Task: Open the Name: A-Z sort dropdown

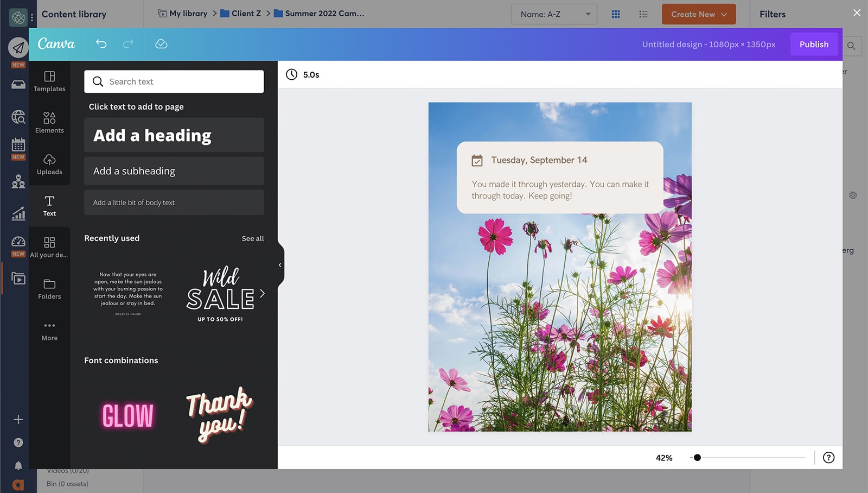Action: [x=554, y=14]
